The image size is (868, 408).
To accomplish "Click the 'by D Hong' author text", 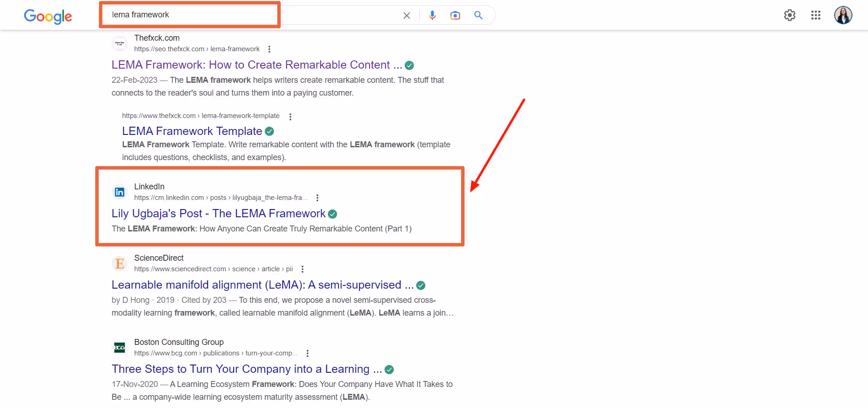I will [131, 300].
